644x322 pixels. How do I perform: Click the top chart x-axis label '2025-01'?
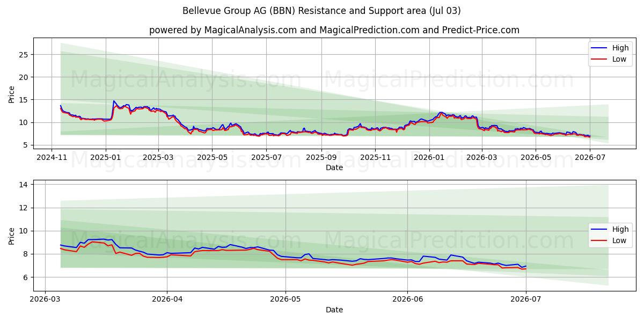click(x=105, y=157)
